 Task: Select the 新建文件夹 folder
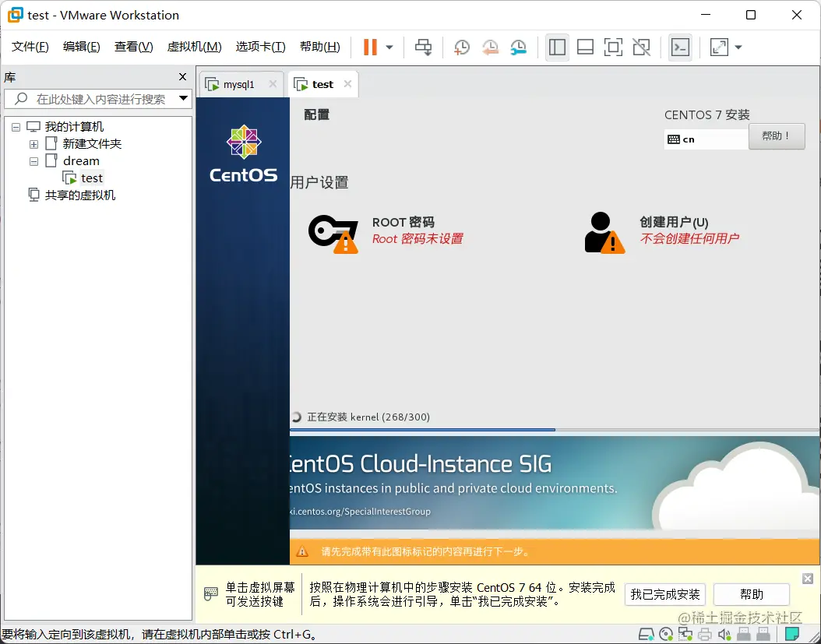(92, 144)
